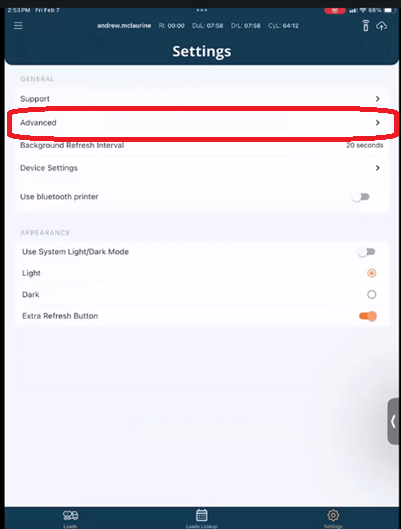
Task: Tap the remote device icon in header
Action: coord(366,26)
